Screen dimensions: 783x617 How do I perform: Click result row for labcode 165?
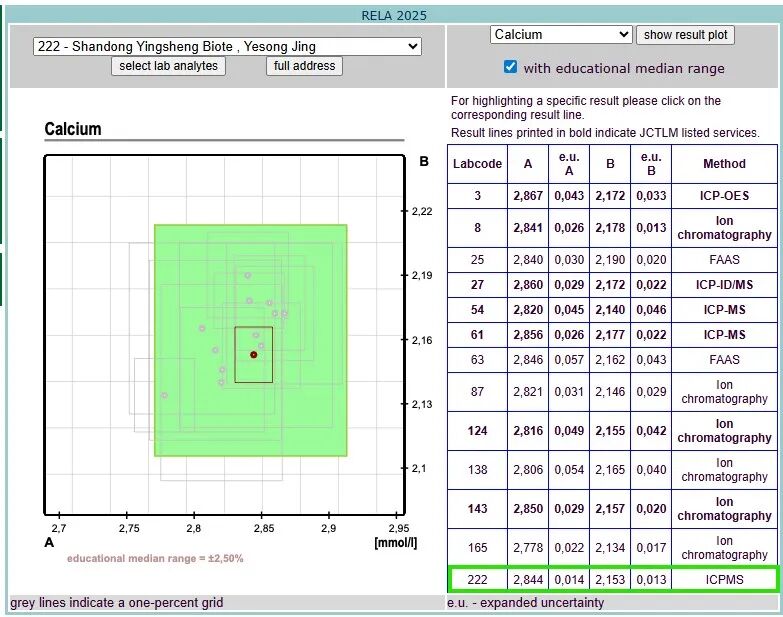coord(612,547)
